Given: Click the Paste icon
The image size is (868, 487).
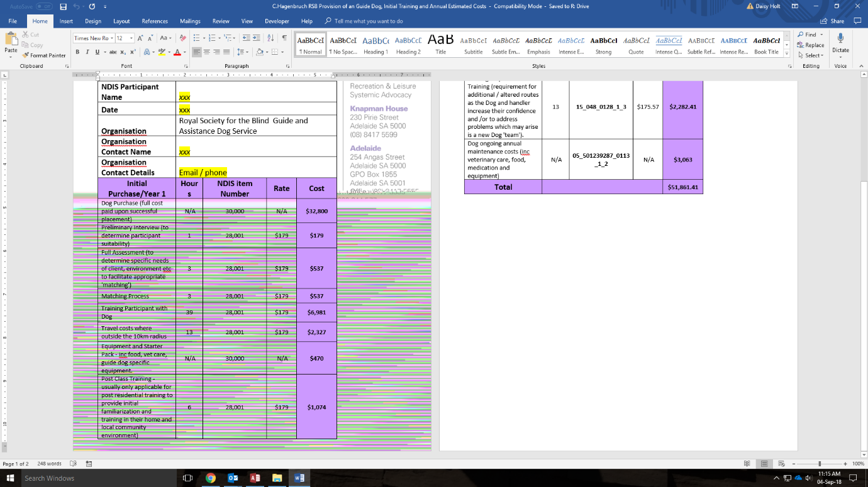Looking at the screenshot, I should (x=11, y=40).
